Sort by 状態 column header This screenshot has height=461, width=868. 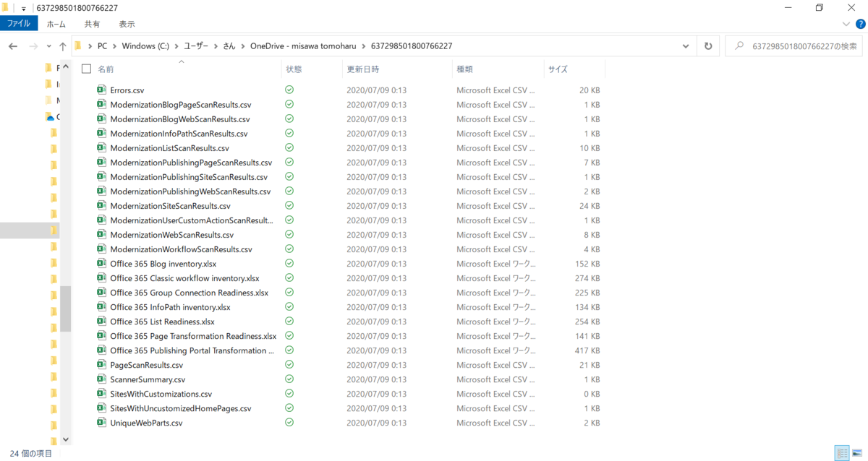click(x=294, y=69)
